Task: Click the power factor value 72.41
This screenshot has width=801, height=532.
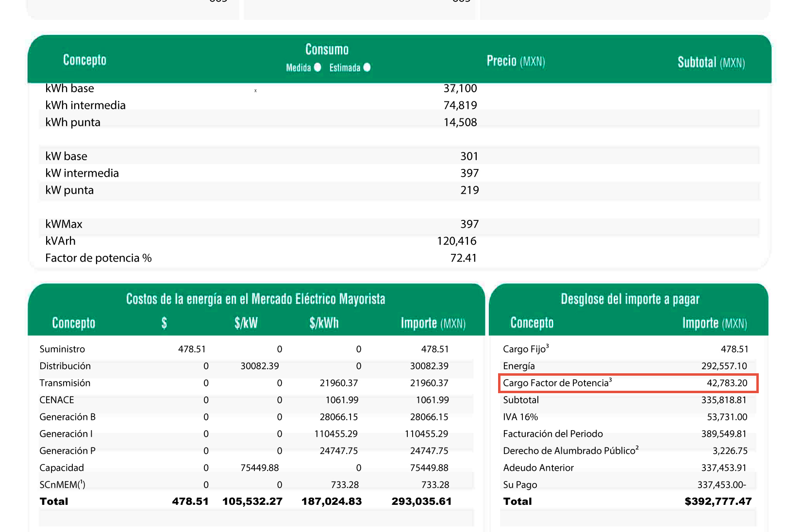Action: pos(464,258)
